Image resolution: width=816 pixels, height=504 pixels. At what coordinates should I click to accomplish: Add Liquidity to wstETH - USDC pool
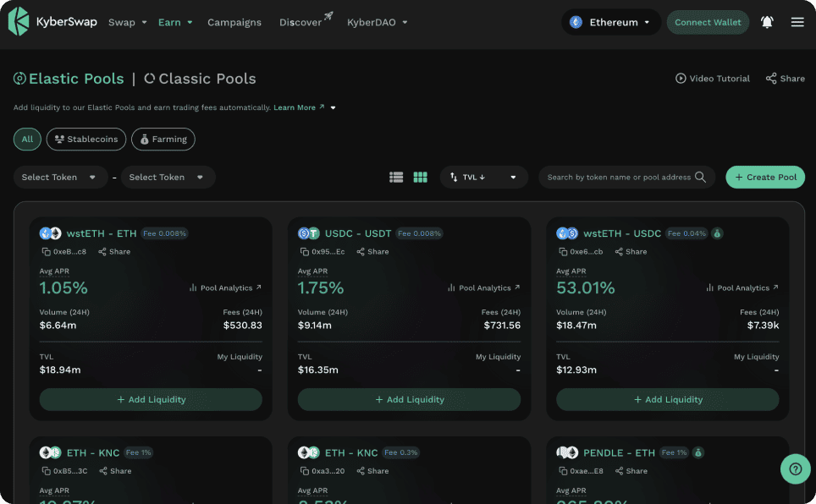click(668, 399)
